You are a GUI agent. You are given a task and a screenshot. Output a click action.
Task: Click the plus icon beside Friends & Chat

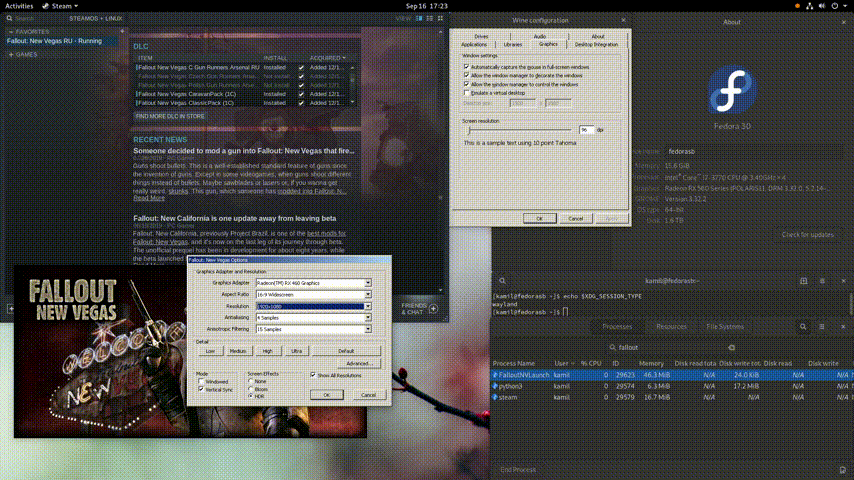coord(434,309)
